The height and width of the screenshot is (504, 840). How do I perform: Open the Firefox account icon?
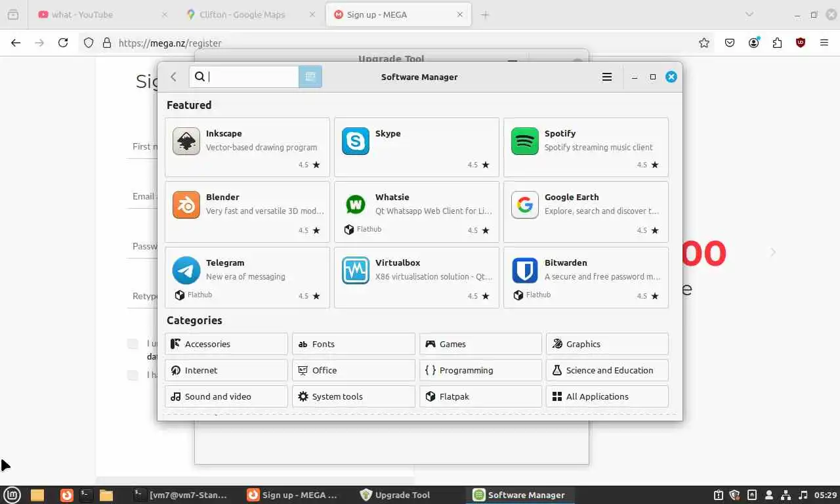[753, 43]
